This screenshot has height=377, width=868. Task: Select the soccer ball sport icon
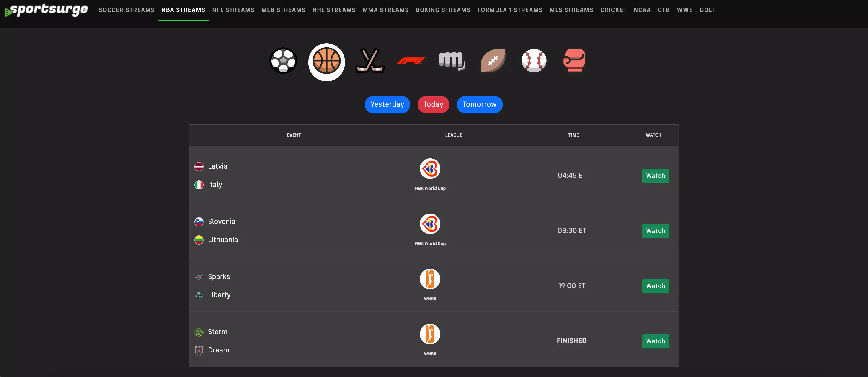click(x=283, y=61)
